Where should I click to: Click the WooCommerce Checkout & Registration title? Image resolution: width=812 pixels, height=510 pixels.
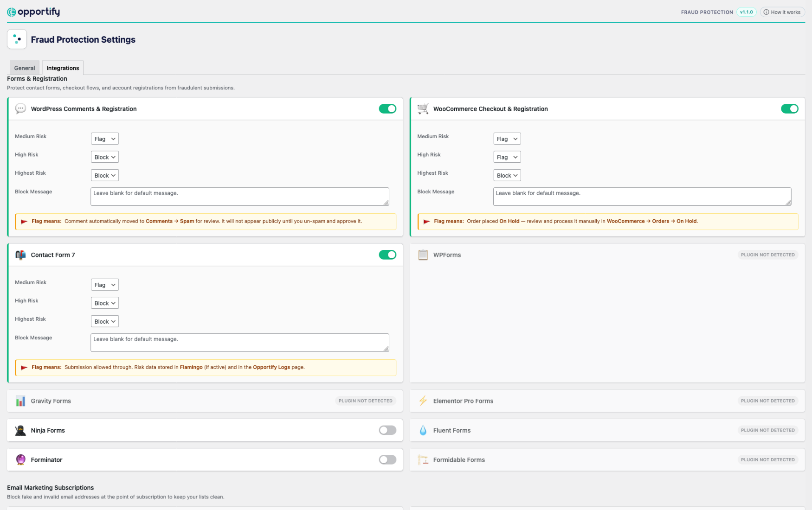(490, 109)
